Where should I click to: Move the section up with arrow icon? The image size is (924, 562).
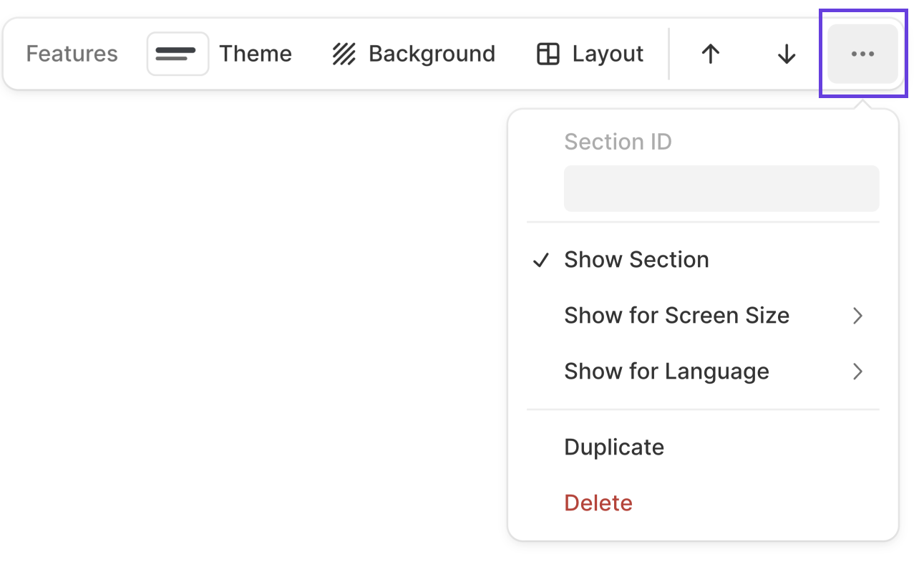click(x=709, y=54)
